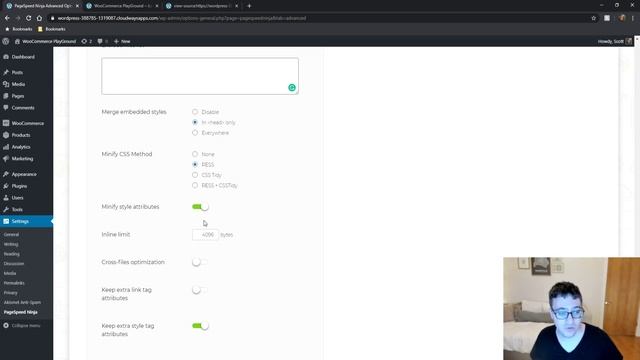Select None for Minify CSS Method

[195, 154]
